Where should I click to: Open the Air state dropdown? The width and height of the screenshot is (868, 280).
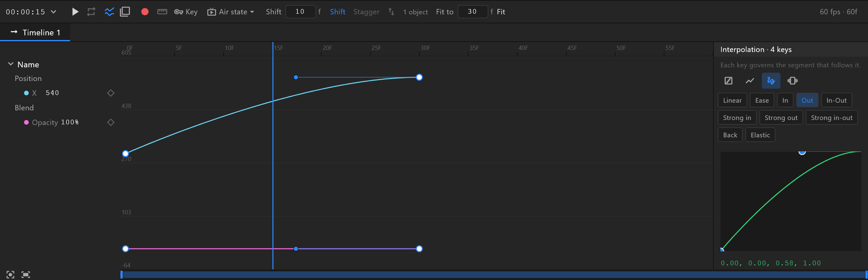[230, 12]
